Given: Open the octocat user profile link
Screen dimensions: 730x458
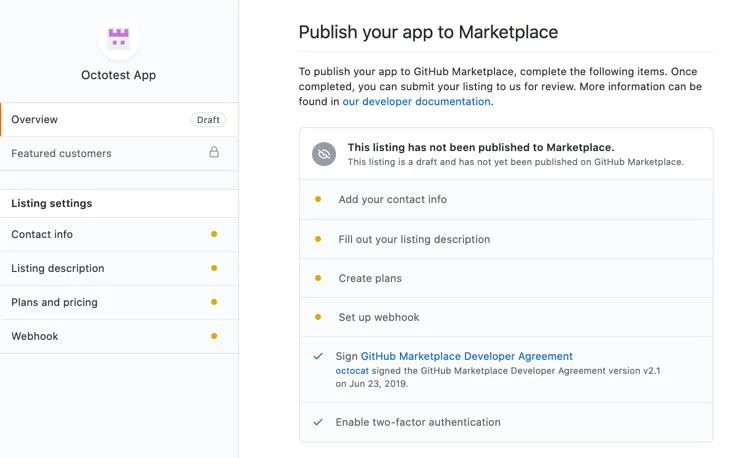Looking at the screenshot, I should [352, 371].
